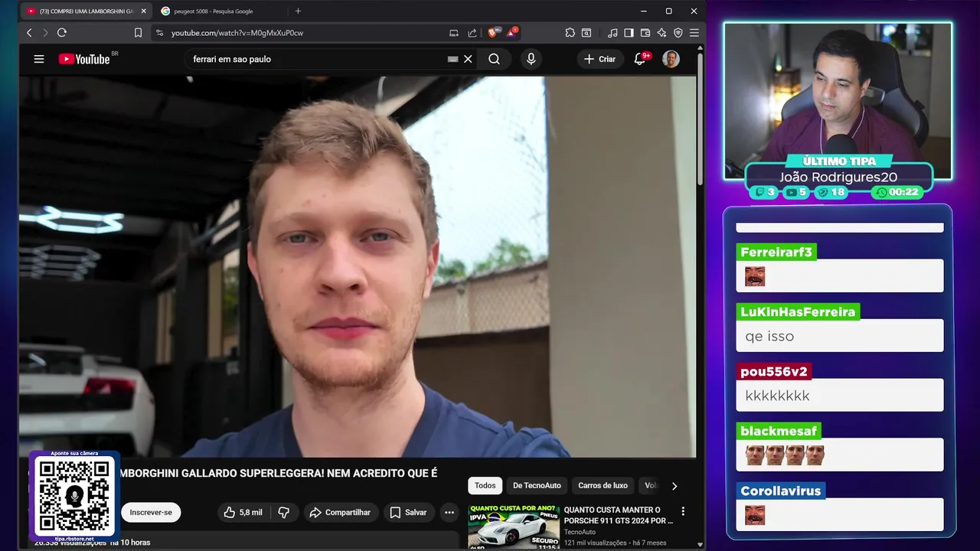Screen dimensions: 980x551
Task: Open more actions three-dot menu below video
Action: (x=449, y=512)
